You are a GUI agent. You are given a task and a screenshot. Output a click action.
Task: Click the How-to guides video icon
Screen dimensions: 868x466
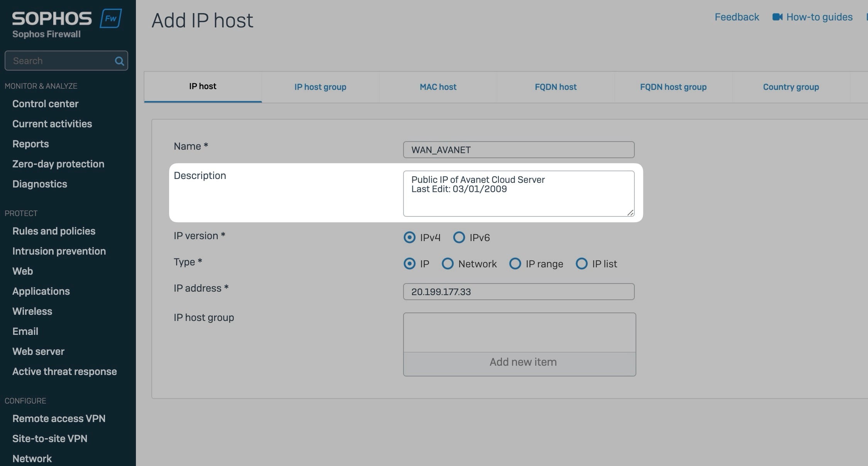[777, 17]
